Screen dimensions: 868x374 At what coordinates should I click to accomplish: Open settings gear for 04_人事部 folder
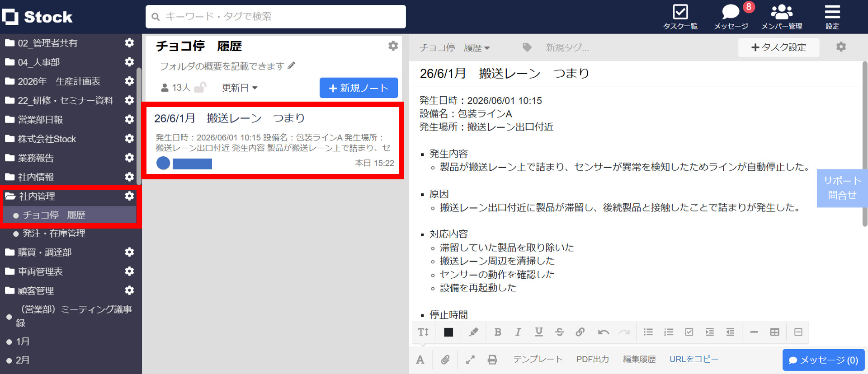[x=129, y=62]
